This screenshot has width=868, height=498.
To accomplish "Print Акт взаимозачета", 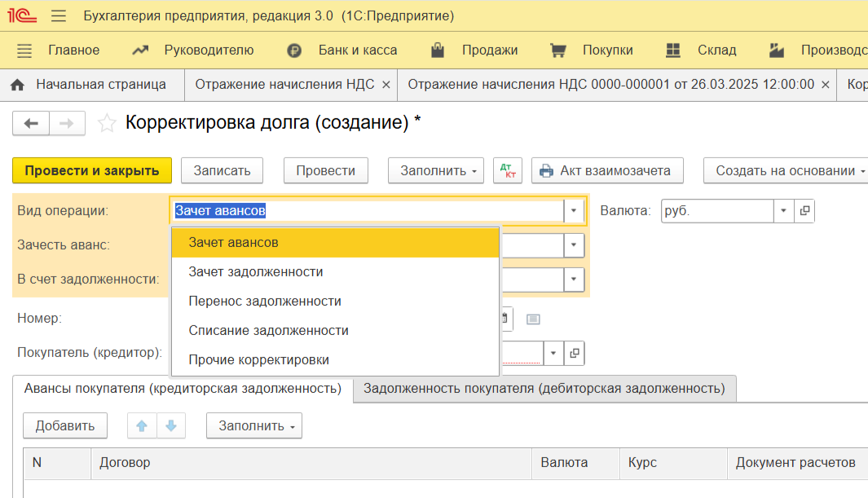I will [x=606, y=170].
